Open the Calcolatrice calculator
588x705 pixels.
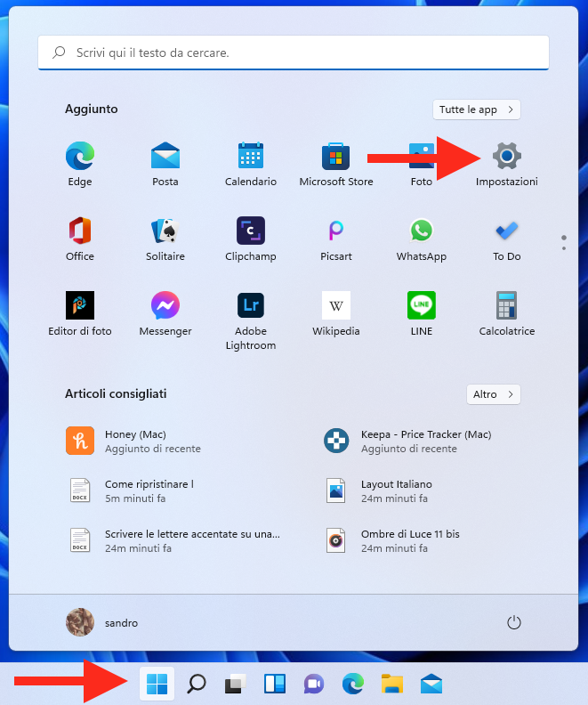click(507, 313)
